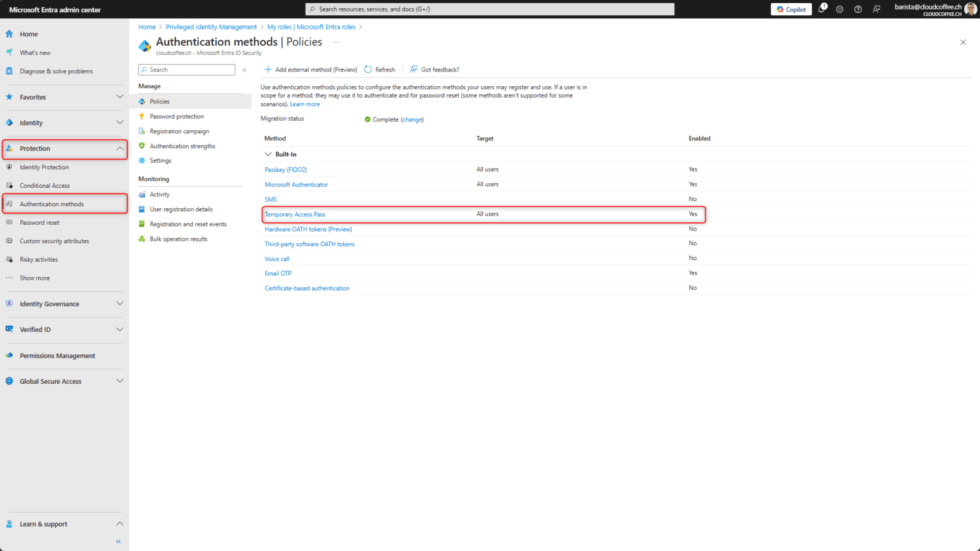Open the Password protection key icon
This screenshot has width=980, height=551.
[x=142, y=116]
